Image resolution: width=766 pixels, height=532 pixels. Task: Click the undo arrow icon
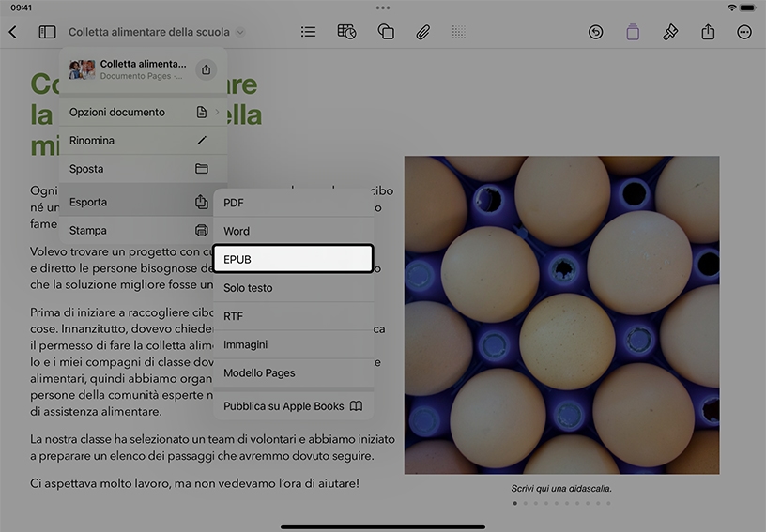(595, 32)
